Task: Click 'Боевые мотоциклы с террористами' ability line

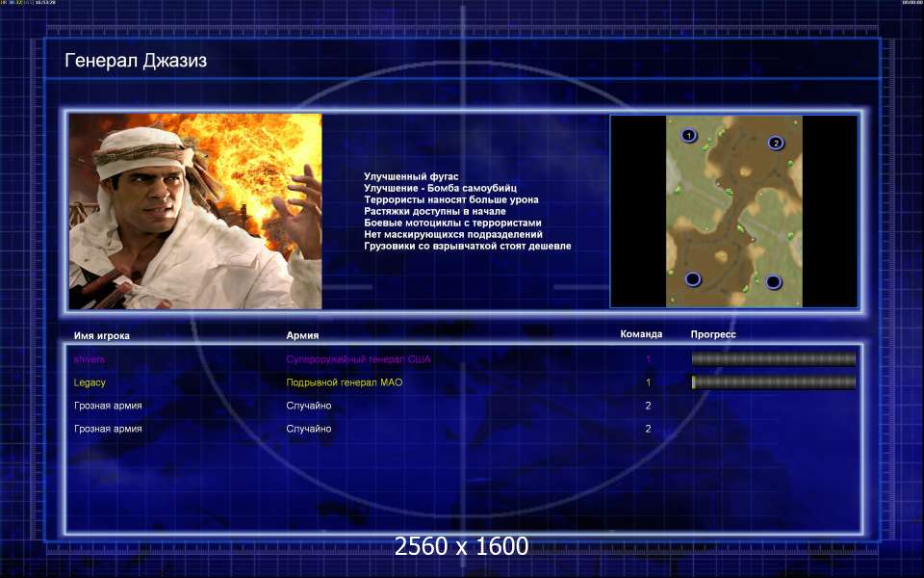Action: tap(452, 223)
